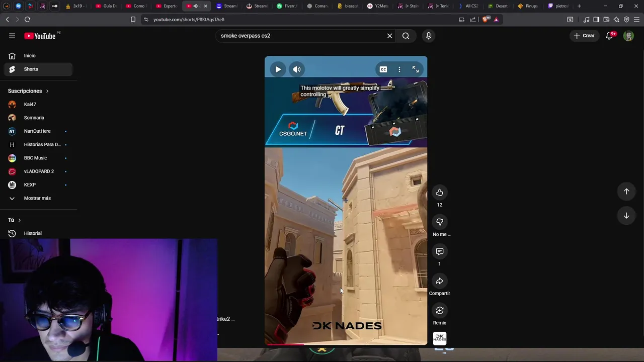This screenshot has height=362, width=644.
Task: Open the Crear create menu
Action: [x=584, y=36]
